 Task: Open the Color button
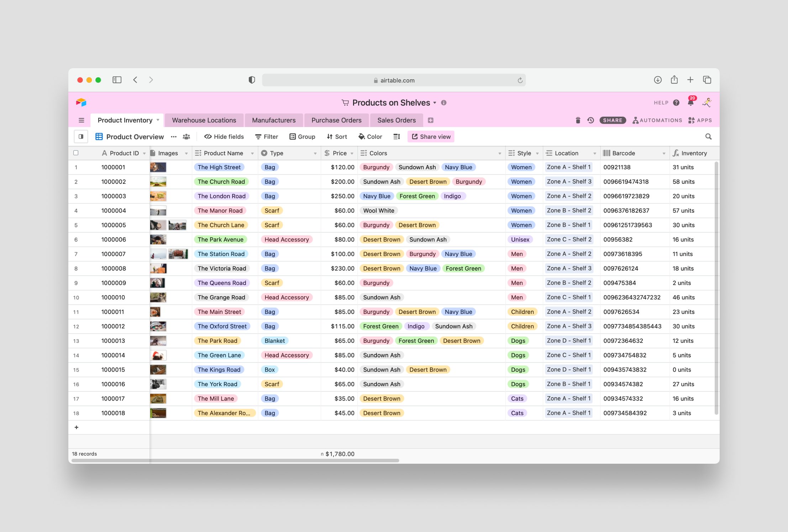pos(370,137)
